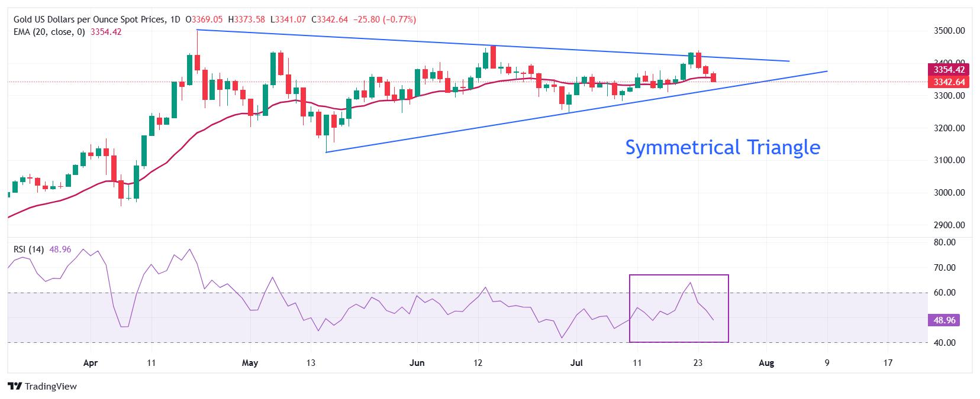Select the purple 48.96 RSI value tag

click(x=944, y=320)
